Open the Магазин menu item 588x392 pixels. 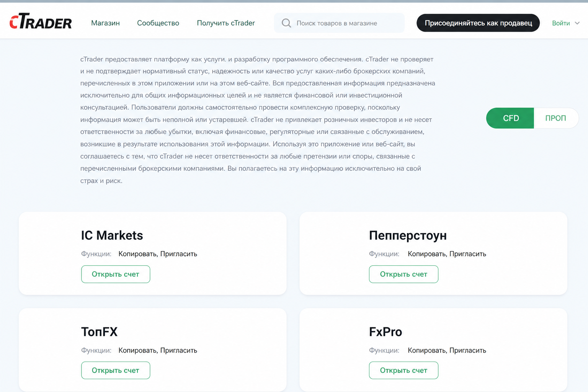(x=105, y=23)
